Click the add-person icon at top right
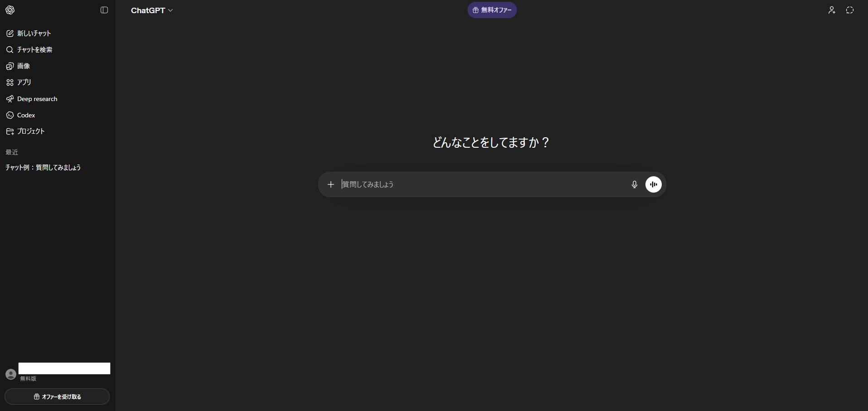 pos(832,10)
